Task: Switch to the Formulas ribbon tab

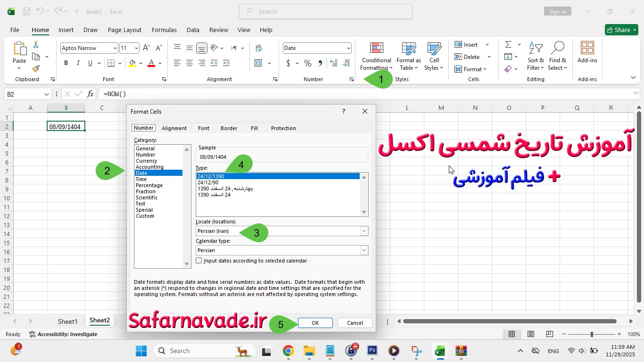Action: click(x=164, y=30)
